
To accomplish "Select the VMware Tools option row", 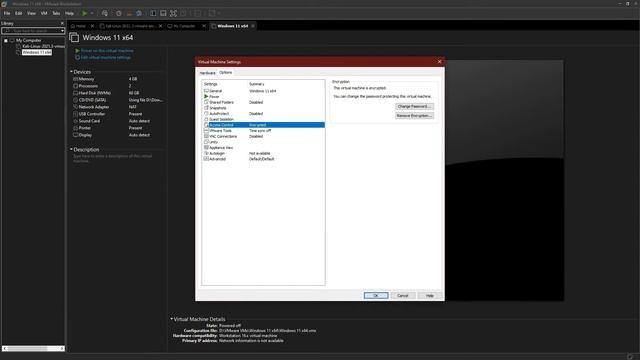I will click(x=264, y=131).
